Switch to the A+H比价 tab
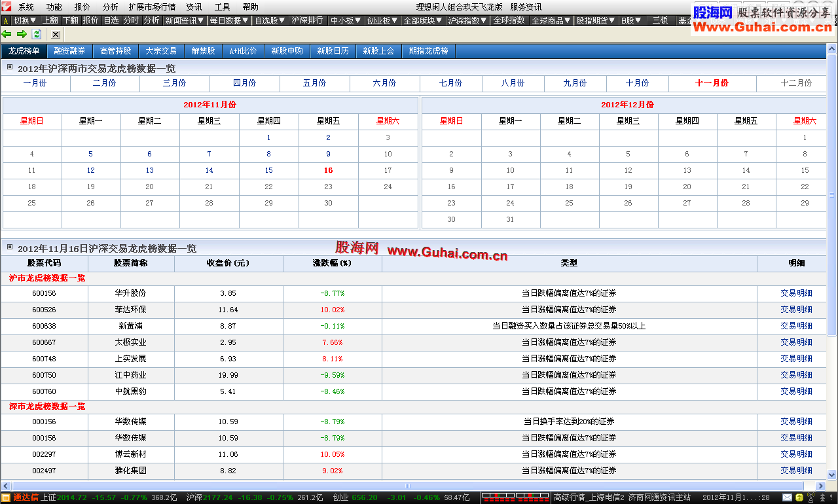838x504 pixels. pyautogui.click(x=243, y=51)
